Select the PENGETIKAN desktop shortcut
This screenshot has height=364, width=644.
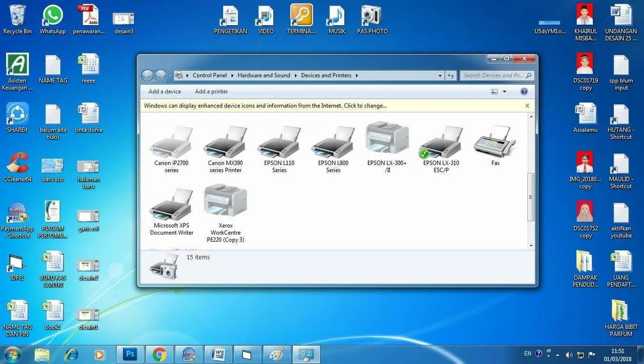point(230,20)
